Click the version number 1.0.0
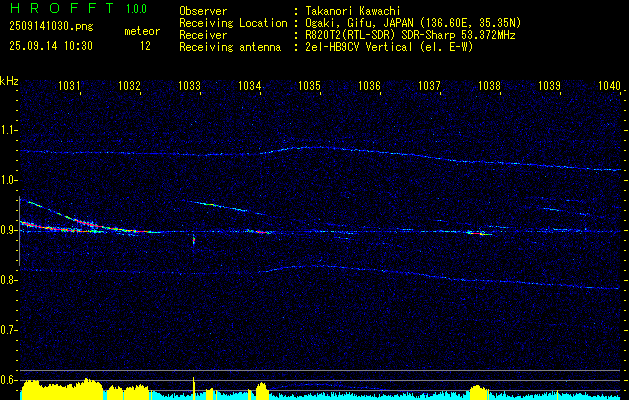This screenshot has height=400, width=629. (136, 9)
